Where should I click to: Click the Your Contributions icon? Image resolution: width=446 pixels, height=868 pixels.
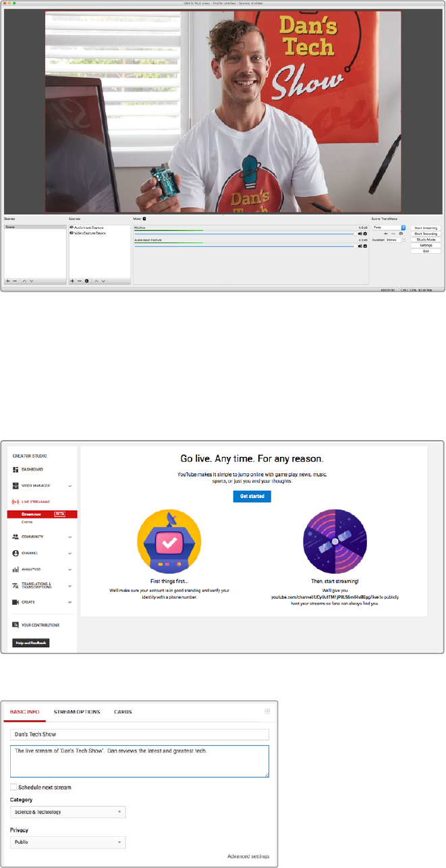pos(15,625)
